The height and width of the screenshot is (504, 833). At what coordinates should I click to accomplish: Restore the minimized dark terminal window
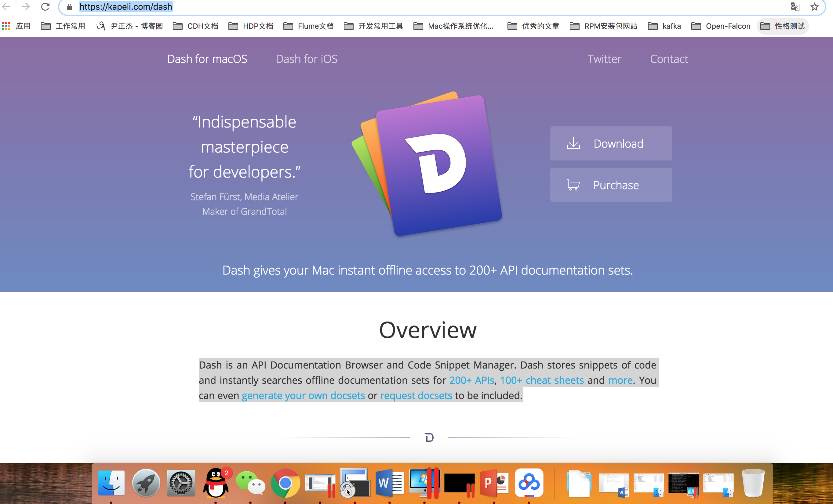pos(684,485)
